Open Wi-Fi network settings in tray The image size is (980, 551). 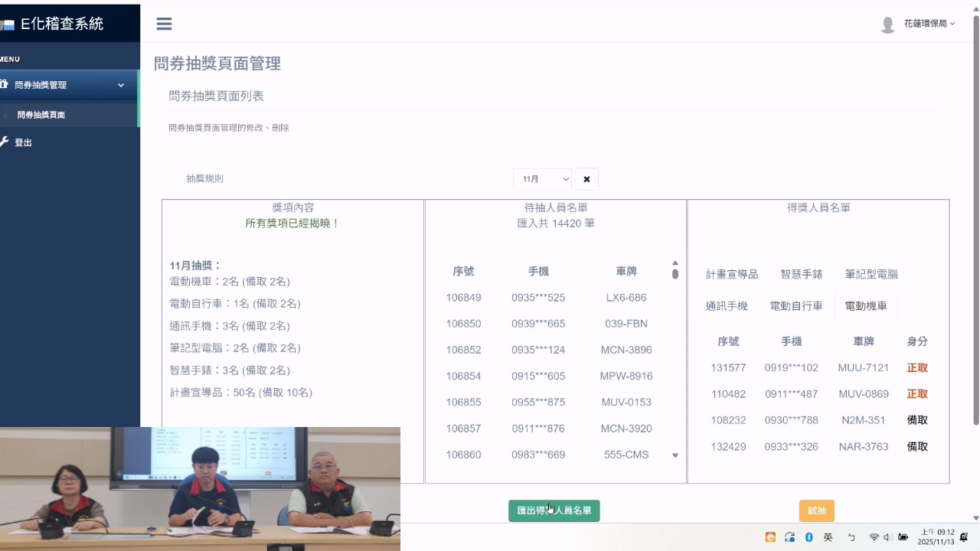point(874,537)
